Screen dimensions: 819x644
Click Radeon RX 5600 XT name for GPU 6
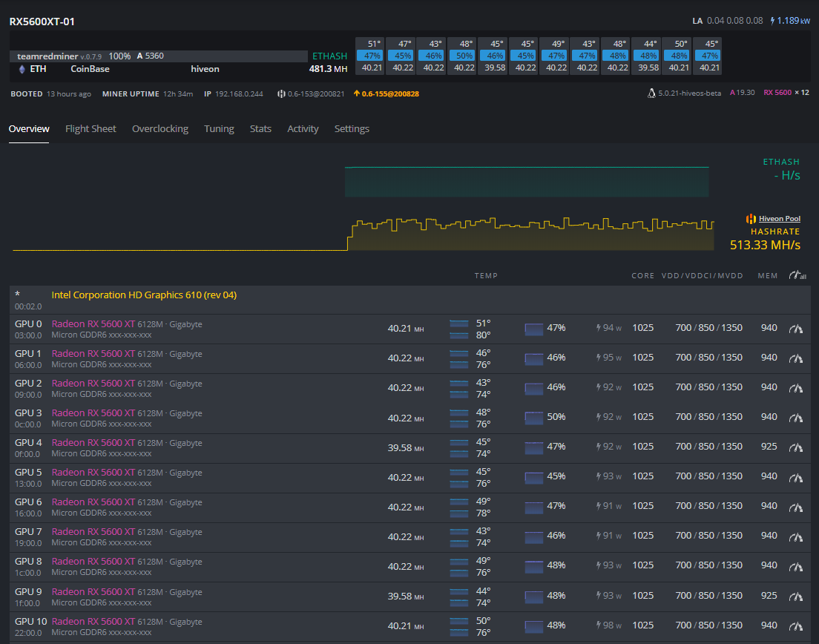pos(93,502)
